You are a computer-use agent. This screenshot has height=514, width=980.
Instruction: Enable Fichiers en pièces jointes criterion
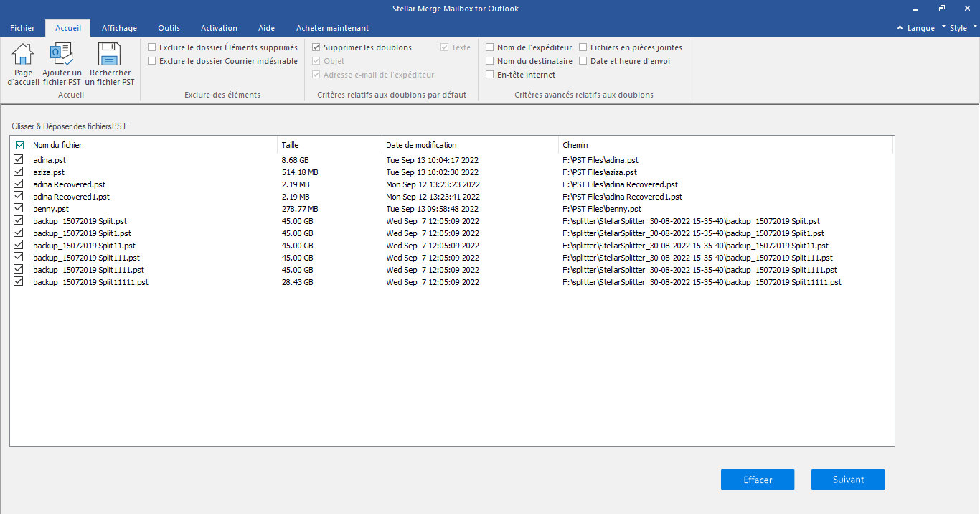pyautogui.click(x=583, y=47)
